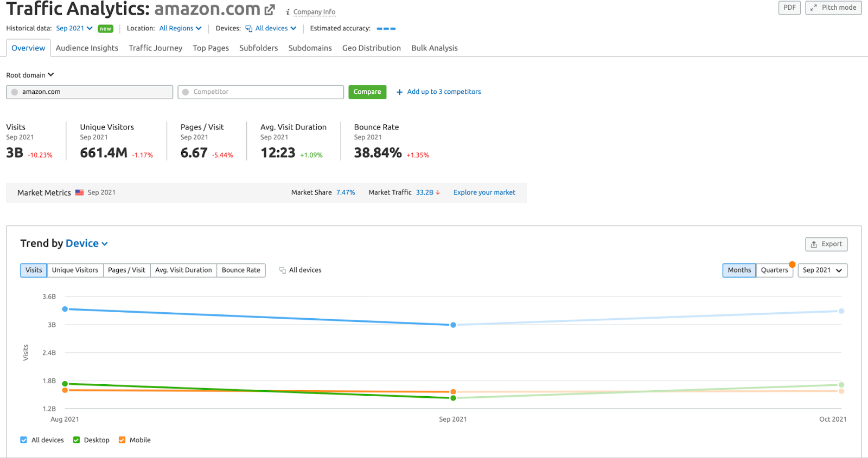Screen dimensions: 868x458
Task: Click the Company Info info icon
Action: [x=288, y=12]
